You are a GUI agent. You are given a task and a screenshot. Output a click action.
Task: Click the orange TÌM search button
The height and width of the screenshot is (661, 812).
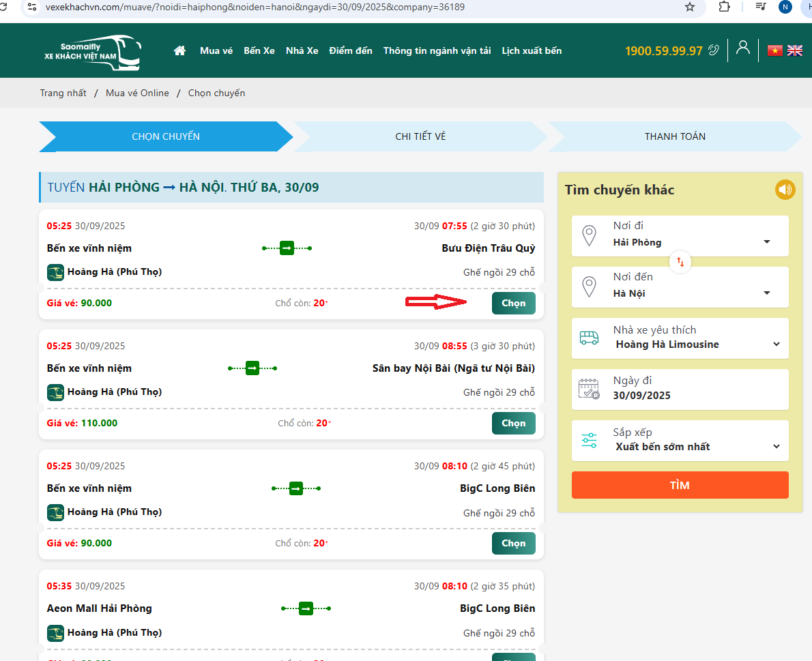[x=680, y=485]
